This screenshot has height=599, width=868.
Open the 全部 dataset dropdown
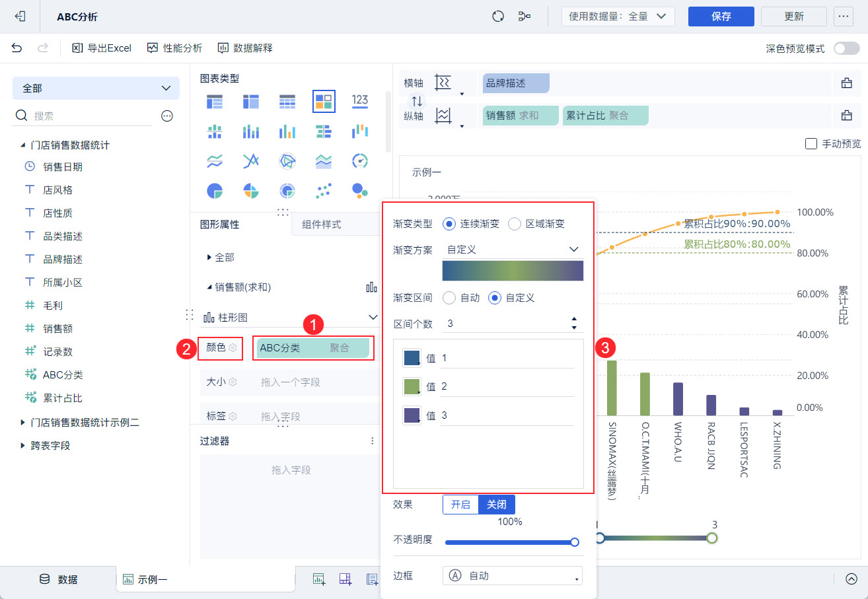[96, 88]
